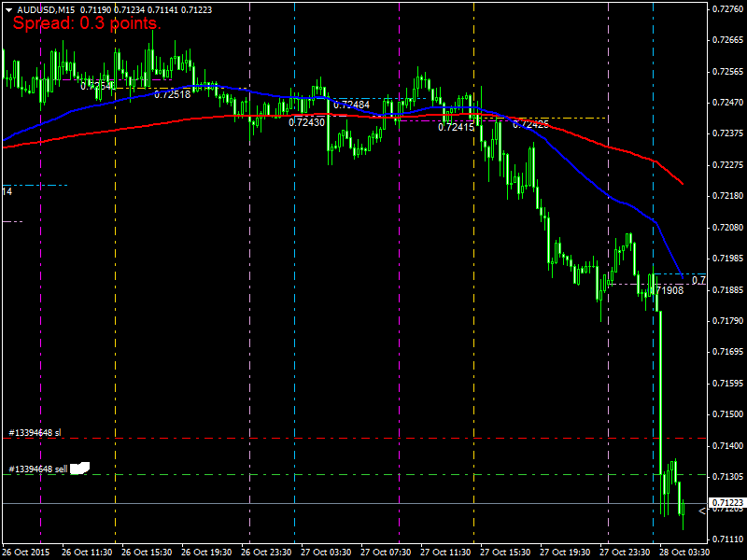Image resolution: width=747 pixels, height=560 pixels.
Task: Click the 0.72430 price label on chart
Action: [x=306, y=122]
